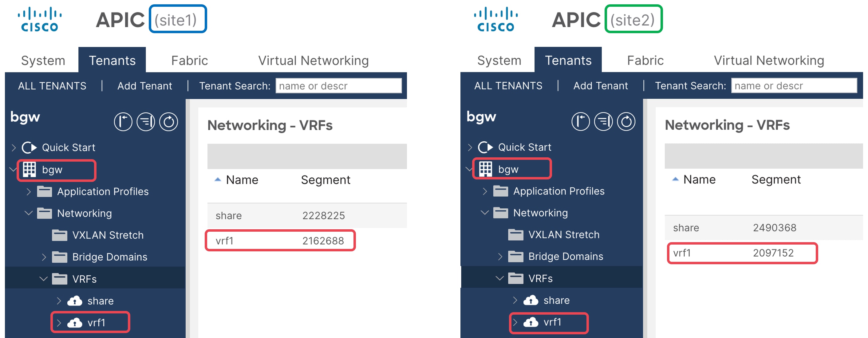Click the Segment column header in site1 table
This screenshot has height=338, width=868.
(x=325, y=180)
